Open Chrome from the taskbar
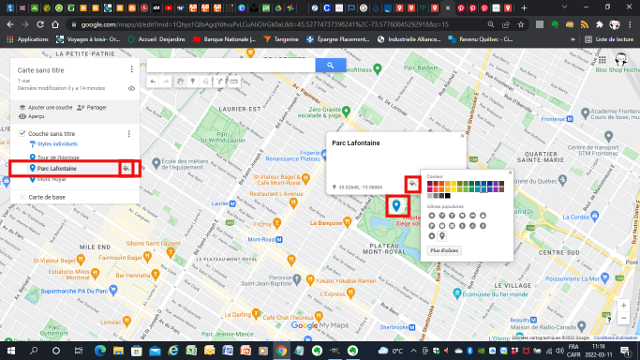Image resolution: width=640 pixels, height=360 pixels. [281, 351]
